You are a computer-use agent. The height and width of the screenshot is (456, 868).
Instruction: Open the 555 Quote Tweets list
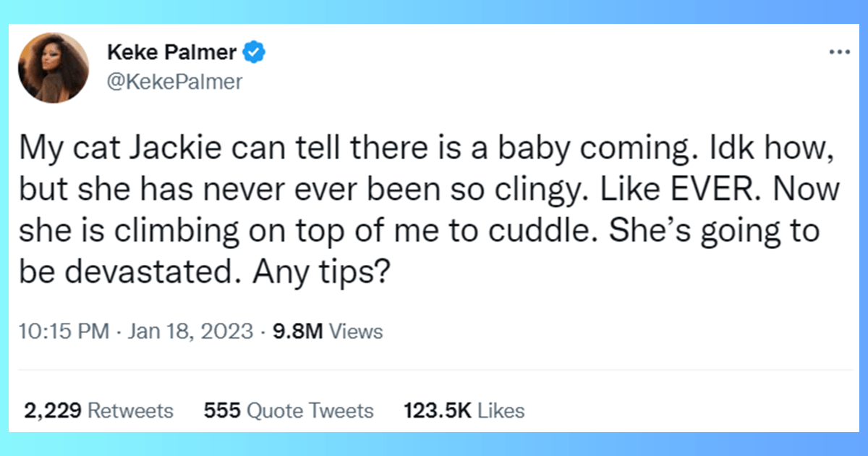pyautogui.click(x=289, y=411)
